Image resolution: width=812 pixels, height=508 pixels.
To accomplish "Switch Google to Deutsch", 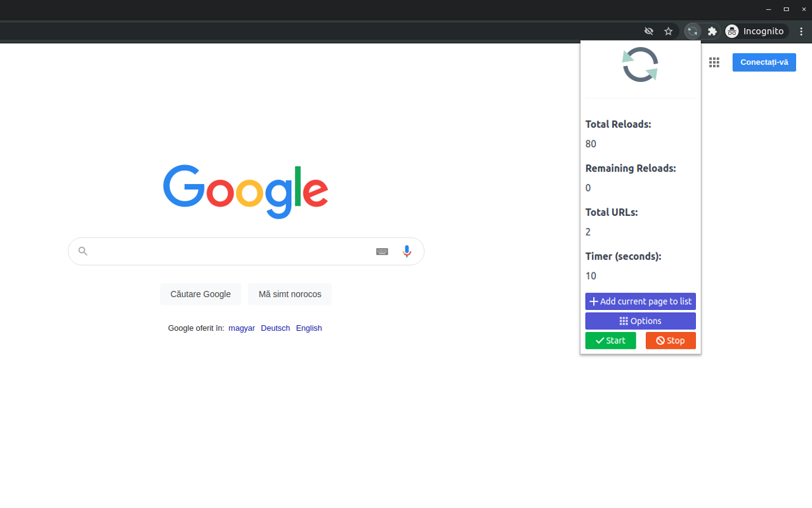I will point(275,328).
